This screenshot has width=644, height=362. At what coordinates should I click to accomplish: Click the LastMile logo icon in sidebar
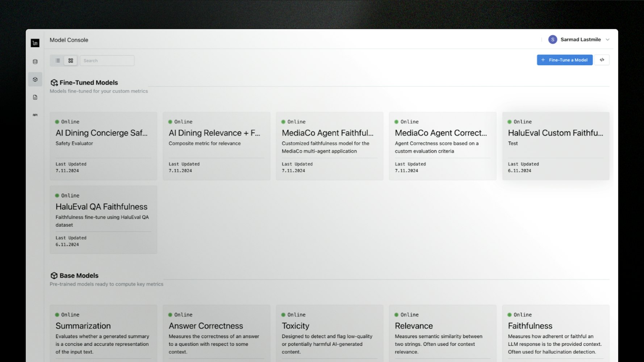point(35,43)
